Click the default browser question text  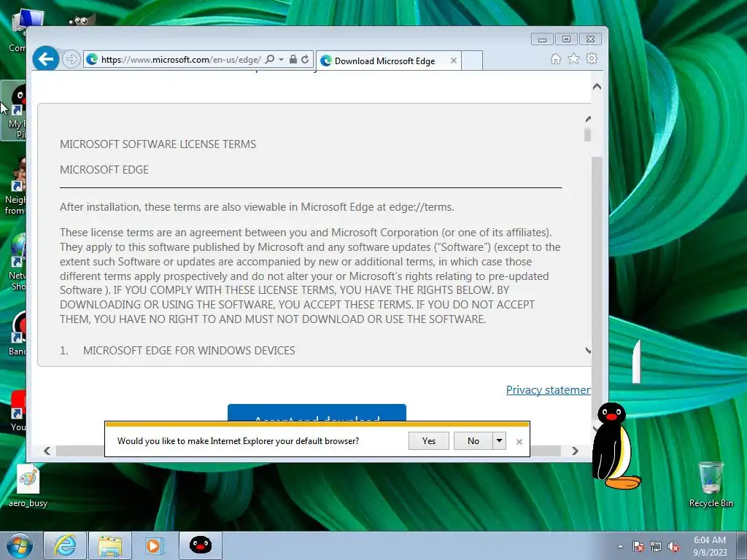pyautogui.click(x=239, y=441)
